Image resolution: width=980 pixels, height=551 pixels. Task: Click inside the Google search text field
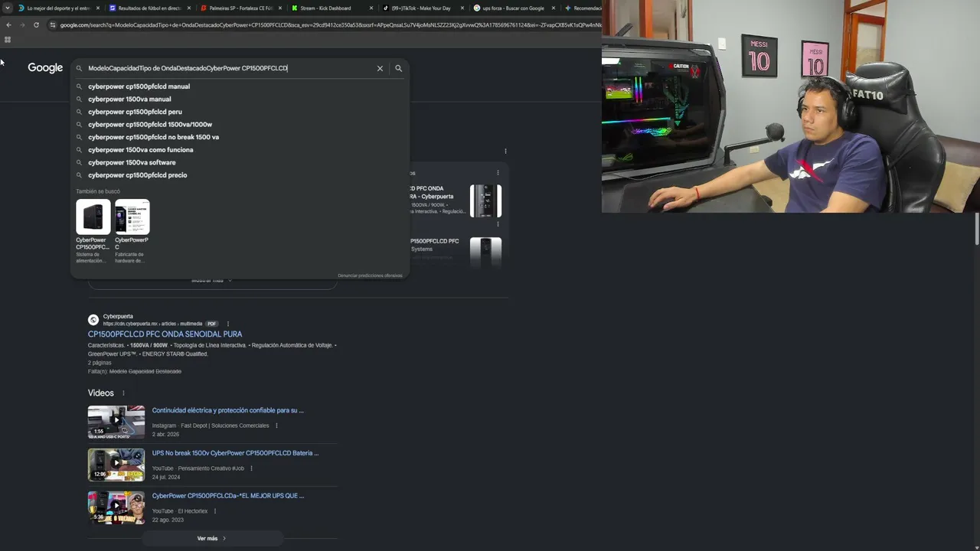tap(230, 68)
